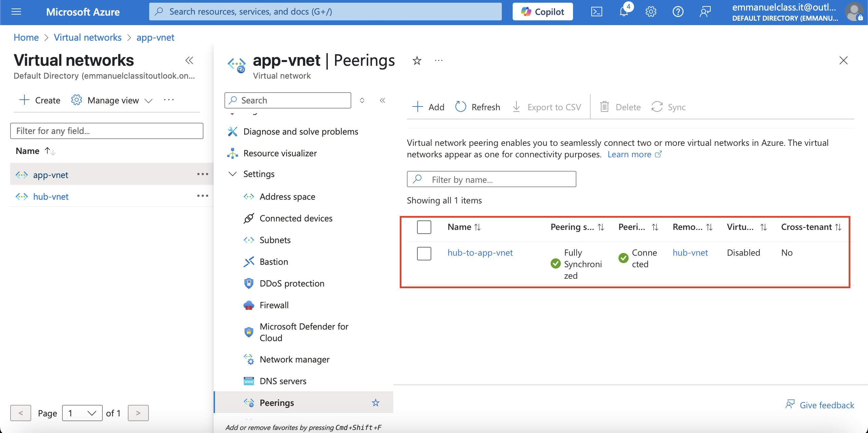The image size is (868, 433).
Task: Create a new virtual network
Action: click(40, 100)
